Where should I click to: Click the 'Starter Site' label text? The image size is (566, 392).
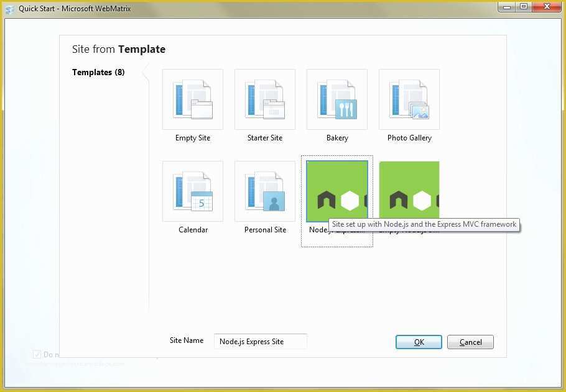[265, 138]
